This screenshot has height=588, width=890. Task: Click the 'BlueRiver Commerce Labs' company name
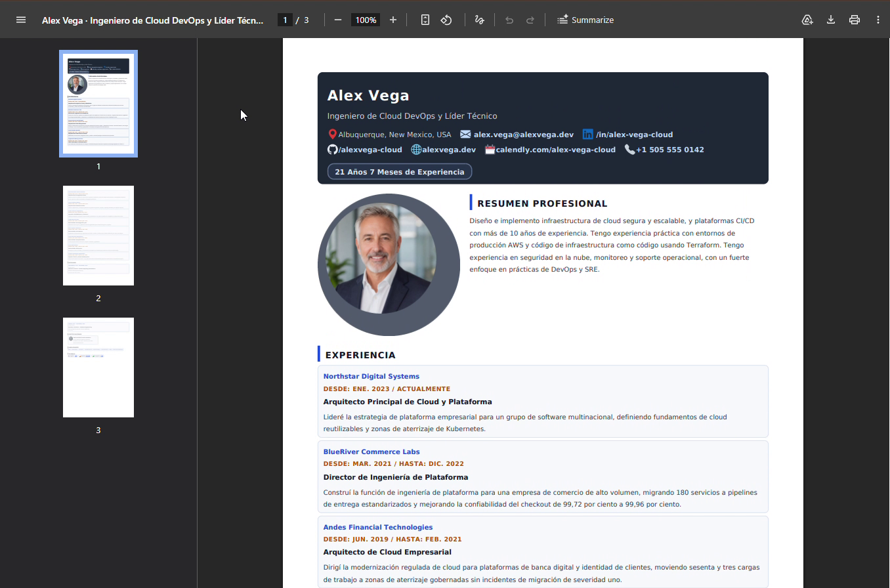click(371, 451)
